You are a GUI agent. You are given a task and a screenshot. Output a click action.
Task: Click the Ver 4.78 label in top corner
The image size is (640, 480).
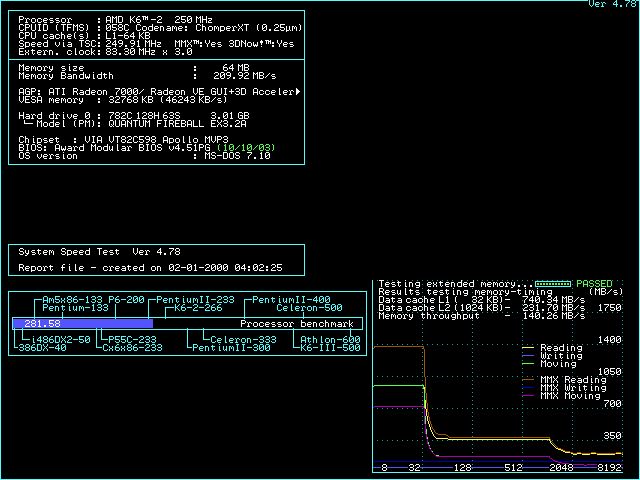612,5
